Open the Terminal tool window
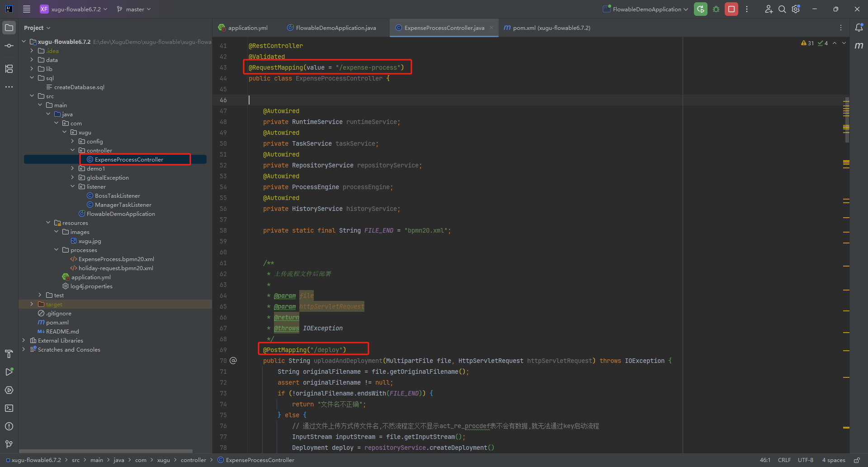 [9, 408]
